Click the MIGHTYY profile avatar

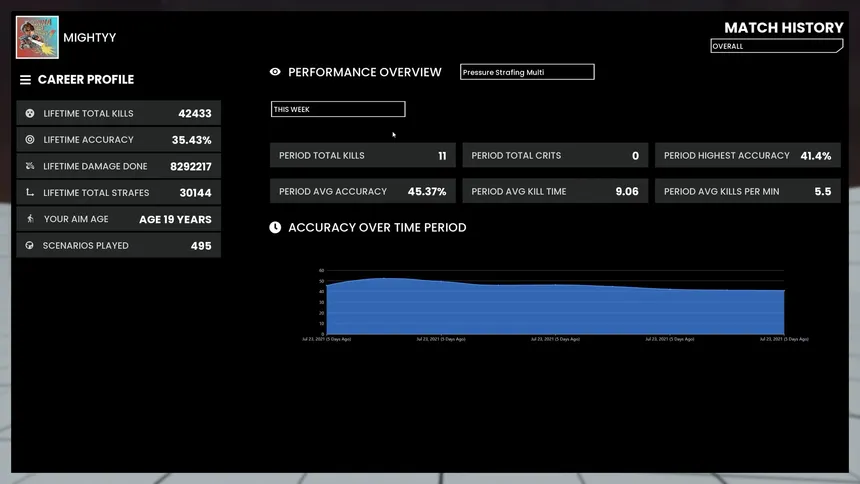point(37,37)
